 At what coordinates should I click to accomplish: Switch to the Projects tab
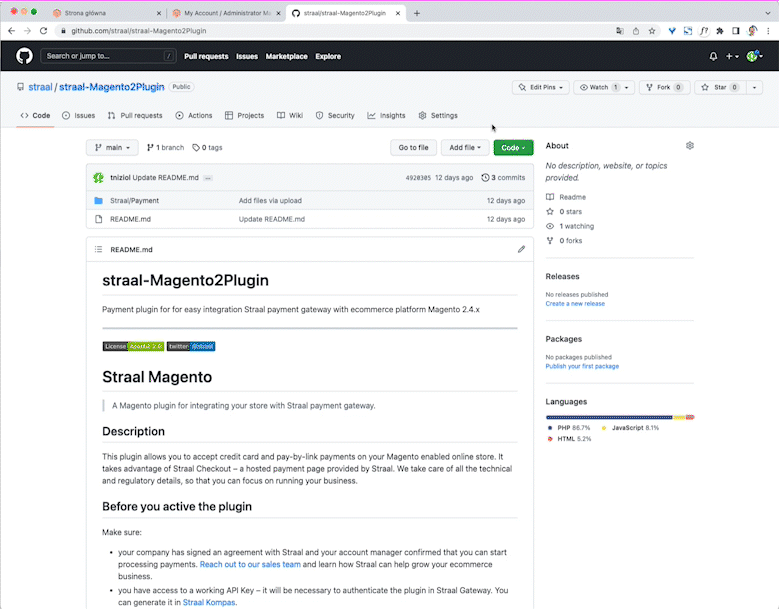244,115
